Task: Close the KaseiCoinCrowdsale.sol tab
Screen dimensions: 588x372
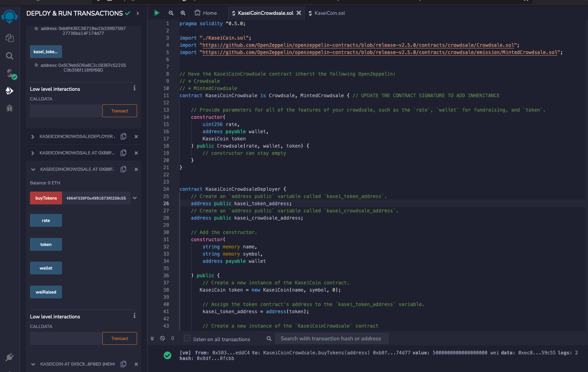Action: 299,13
